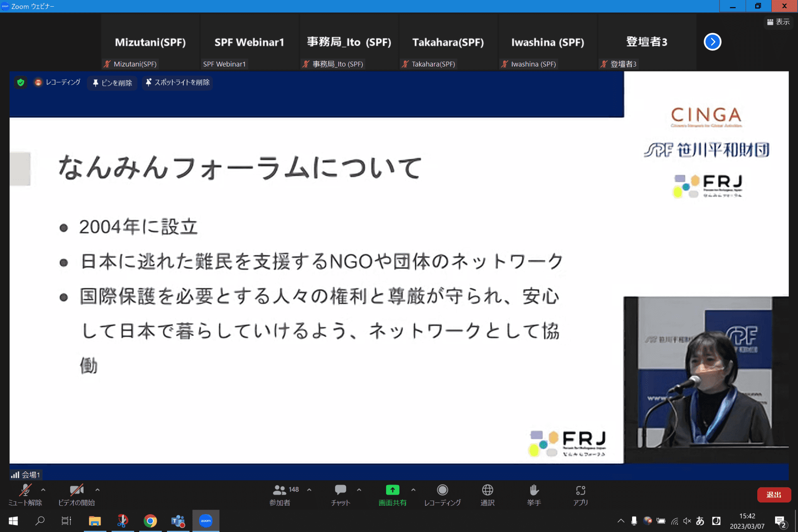Viewport: 798px width, 532px height.
Task: Open Windows Start menu
Action: [13, 521]
